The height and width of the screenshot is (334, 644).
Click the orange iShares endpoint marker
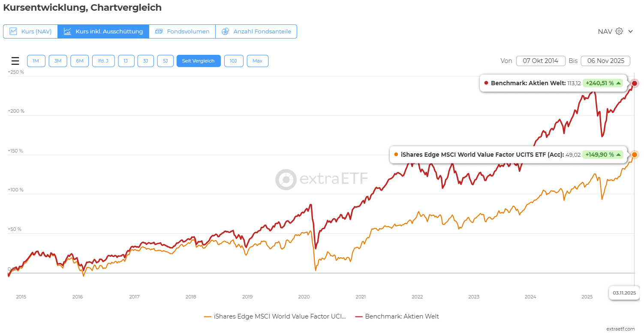pyautogui.click(x=635, y=155)
